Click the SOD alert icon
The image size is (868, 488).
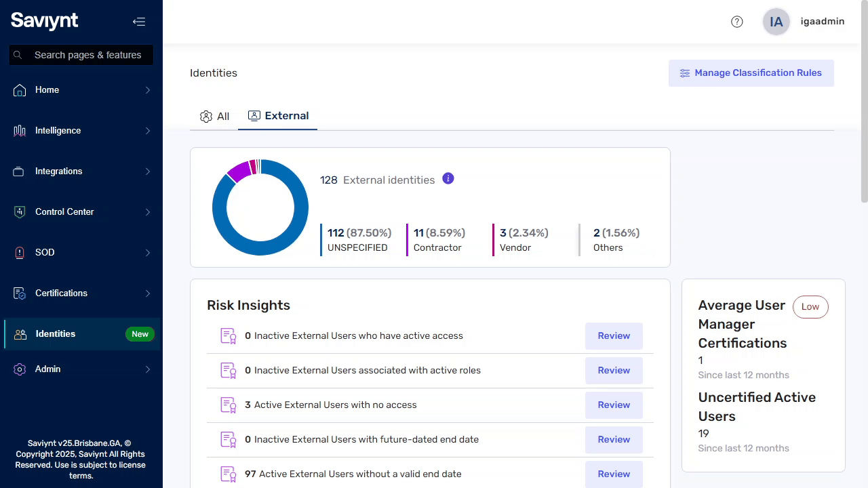coord(20,253)
